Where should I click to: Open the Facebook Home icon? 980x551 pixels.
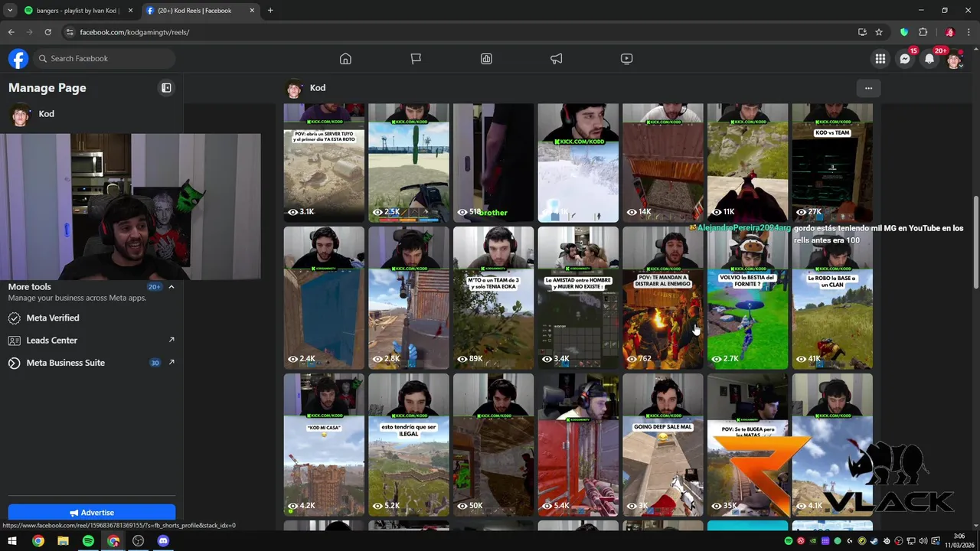pyautogui.click(x=345, y=59)
